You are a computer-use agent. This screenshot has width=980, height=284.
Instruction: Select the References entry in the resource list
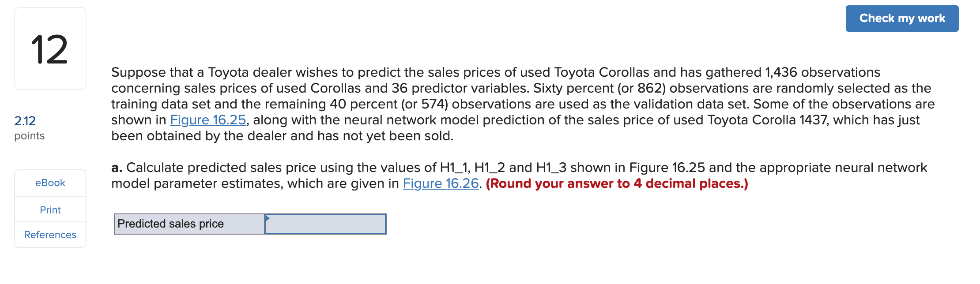click(x=49, y=235)
